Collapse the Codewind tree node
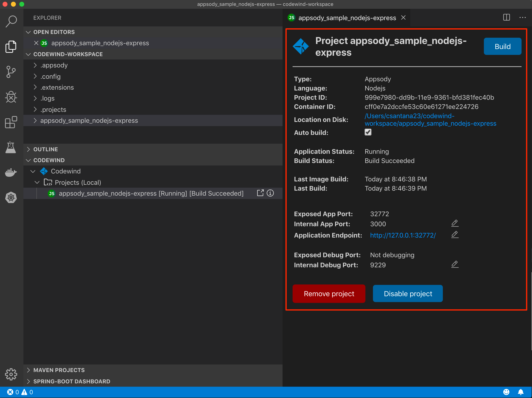 coord(153,171)
